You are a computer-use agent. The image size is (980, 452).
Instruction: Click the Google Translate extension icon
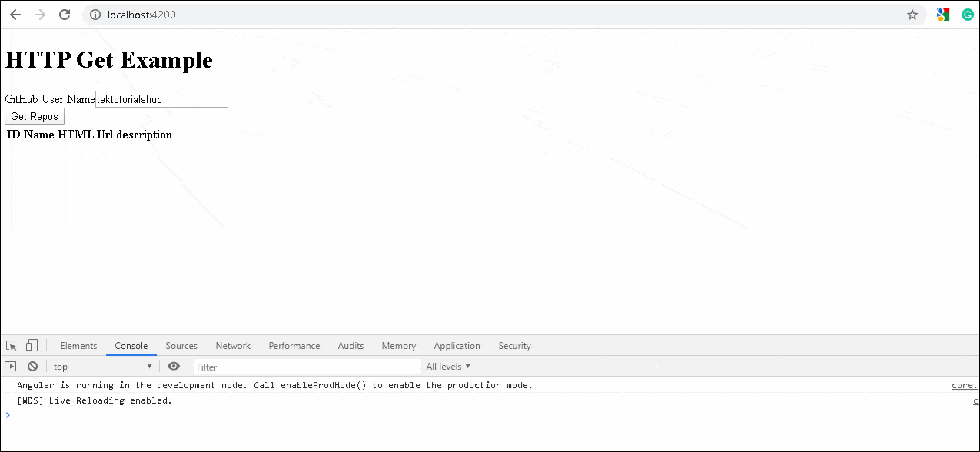pyautogui.click(x=942, y=15)
